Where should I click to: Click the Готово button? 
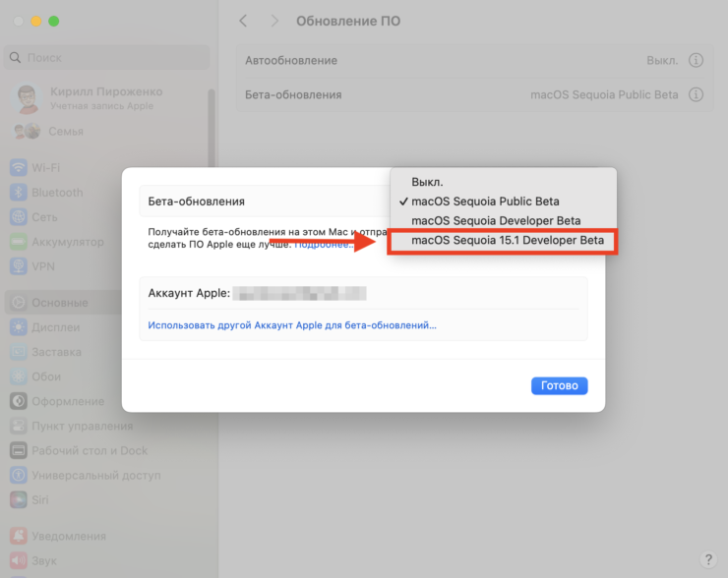559,385
